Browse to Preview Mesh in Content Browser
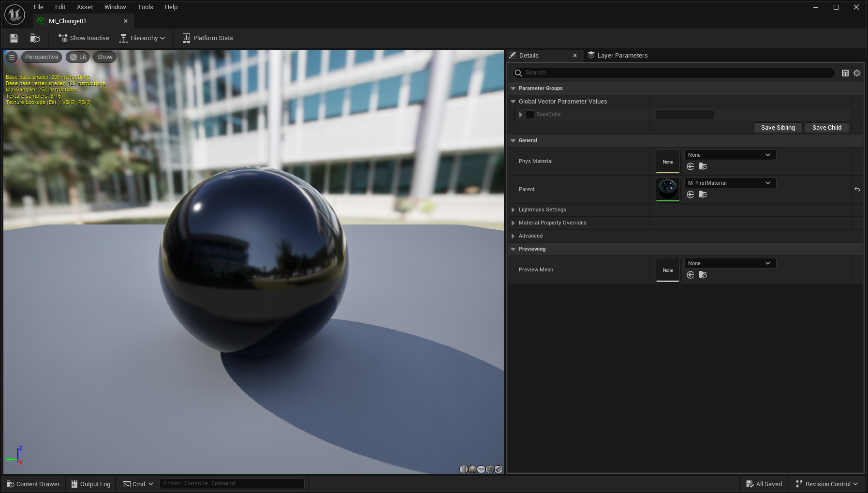Viewport: 868px width, 493px height. [x=703, y=275]
